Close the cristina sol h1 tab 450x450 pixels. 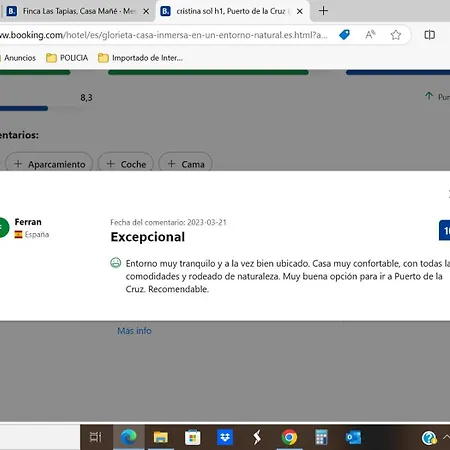tap(300, 11)
